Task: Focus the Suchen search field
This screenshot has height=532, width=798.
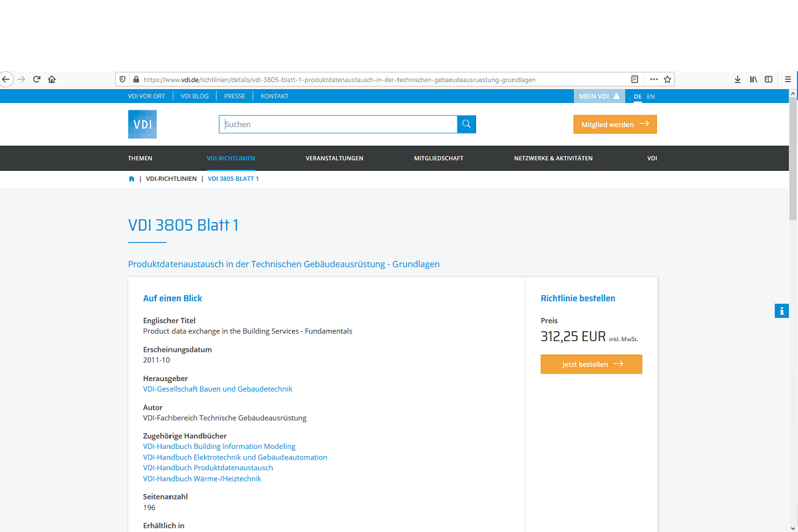Action: tap(338, 124)
